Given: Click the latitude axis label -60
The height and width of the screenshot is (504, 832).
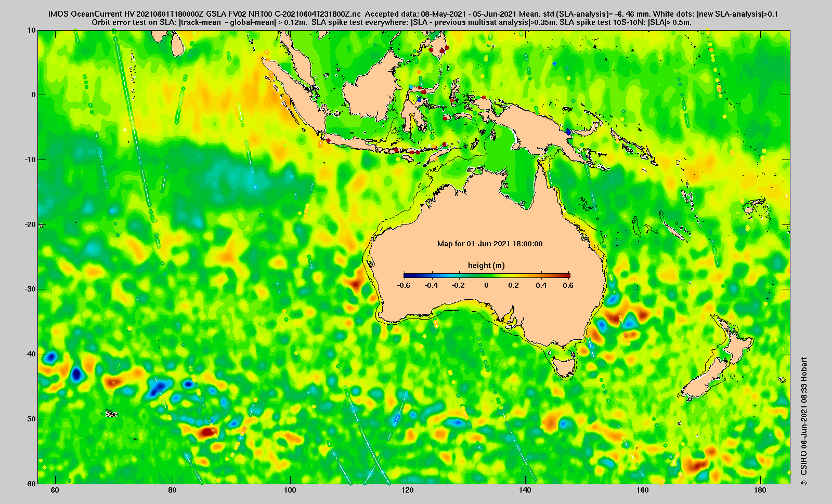Looking at the screenshot, I should 31,483.
